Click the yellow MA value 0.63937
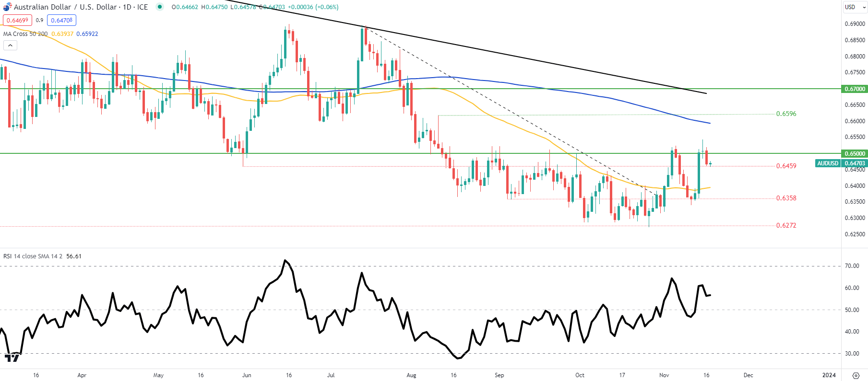 (62, 34)
